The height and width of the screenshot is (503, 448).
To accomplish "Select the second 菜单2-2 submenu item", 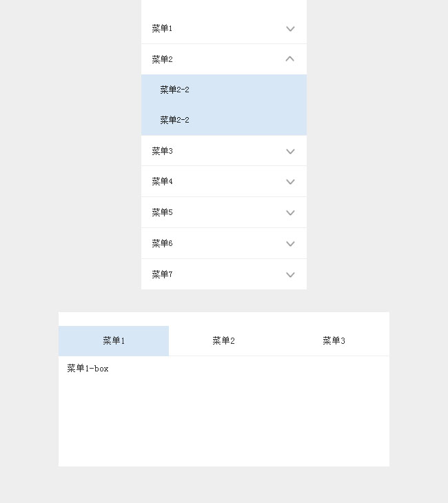I will [174, 120].
